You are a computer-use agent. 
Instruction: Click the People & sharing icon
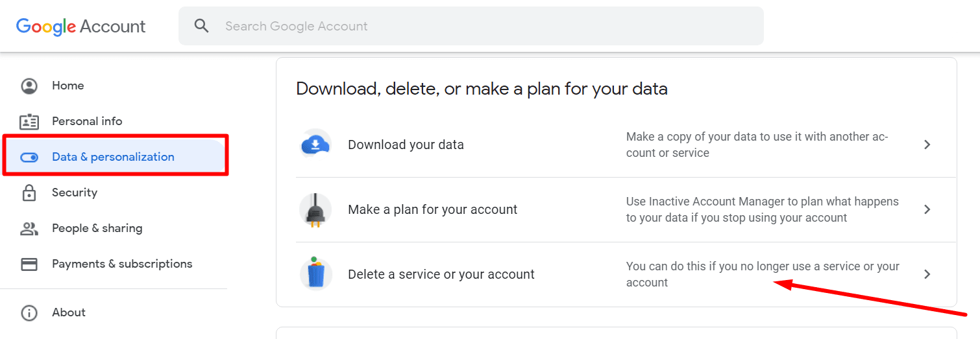[29, 228]
